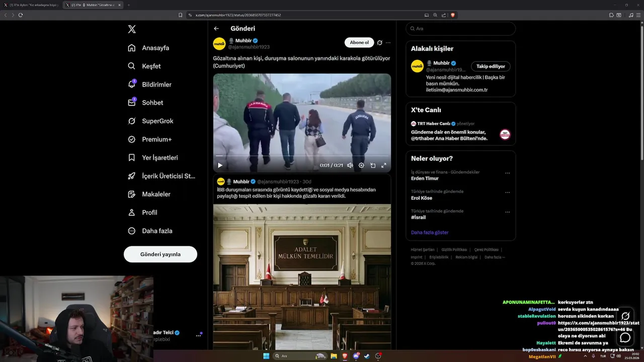The image size is (644, 362).
Task: Click the X logo in sidebar
Action: point(132,29)
